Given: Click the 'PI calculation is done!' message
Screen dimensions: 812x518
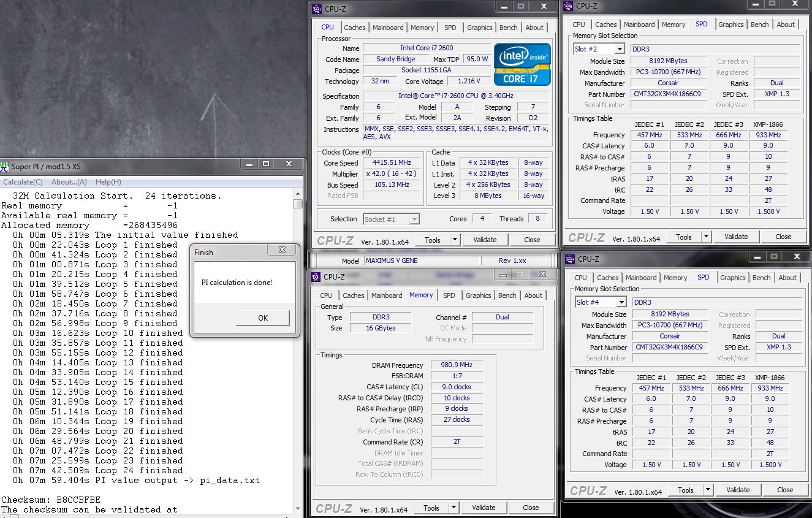Looking at the screenshot, I should (x=237, y=283).
